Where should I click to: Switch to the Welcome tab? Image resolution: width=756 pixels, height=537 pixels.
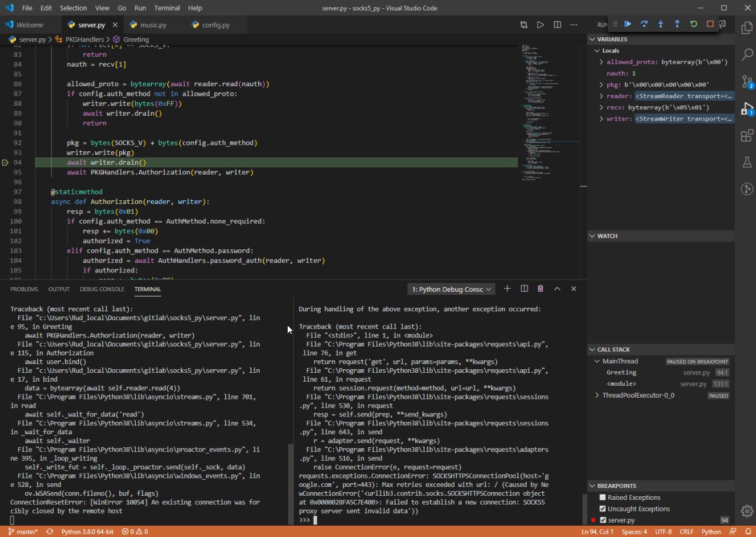pyautogui.click(x=30, y=25)
